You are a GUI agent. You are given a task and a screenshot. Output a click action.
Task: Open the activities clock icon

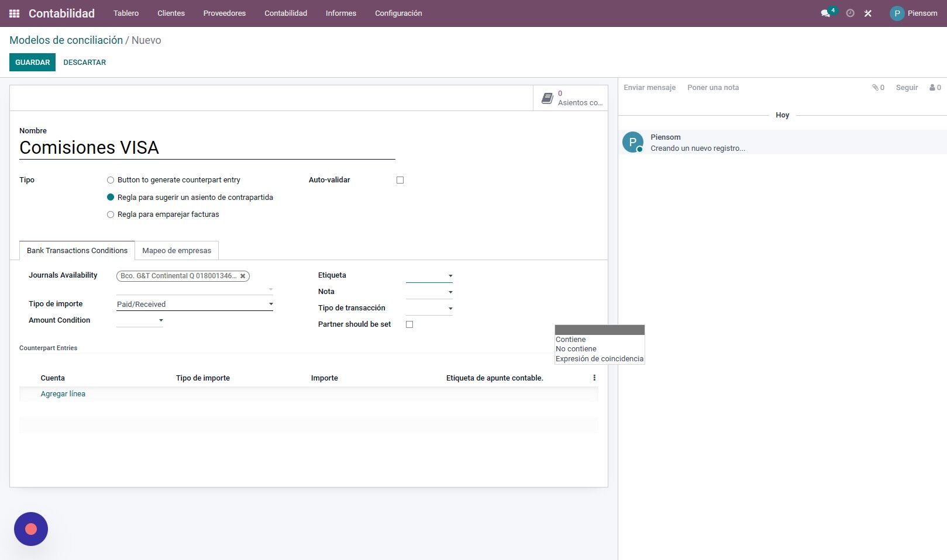pyautogui.click(x=850, y=13)
